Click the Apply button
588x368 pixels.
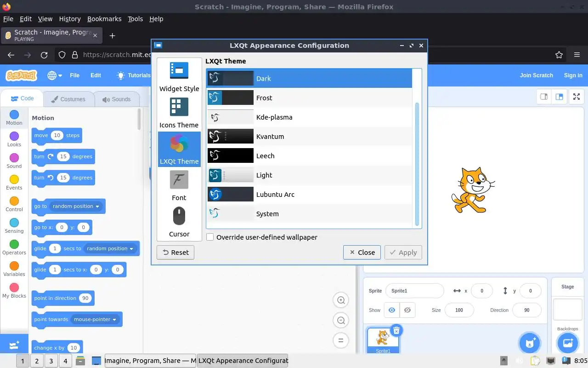[x=403, y=252]
